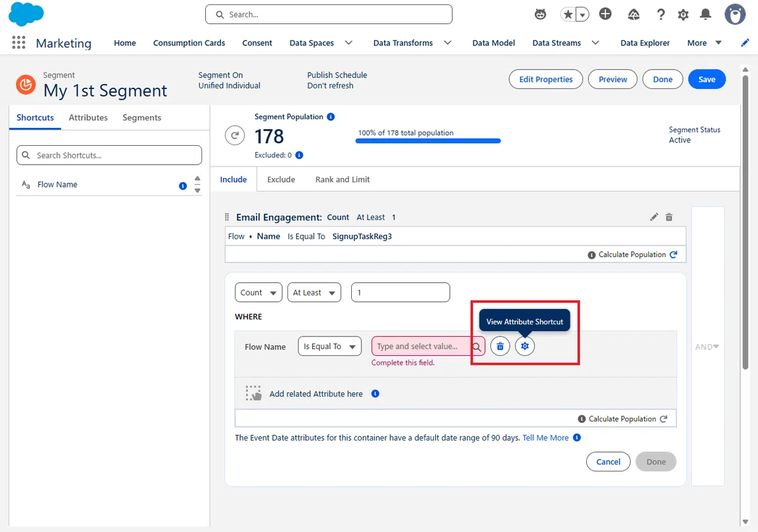The image size is (758, 532).
Task: Open the favorites list dropdown arrow
Action: [582, 14]
